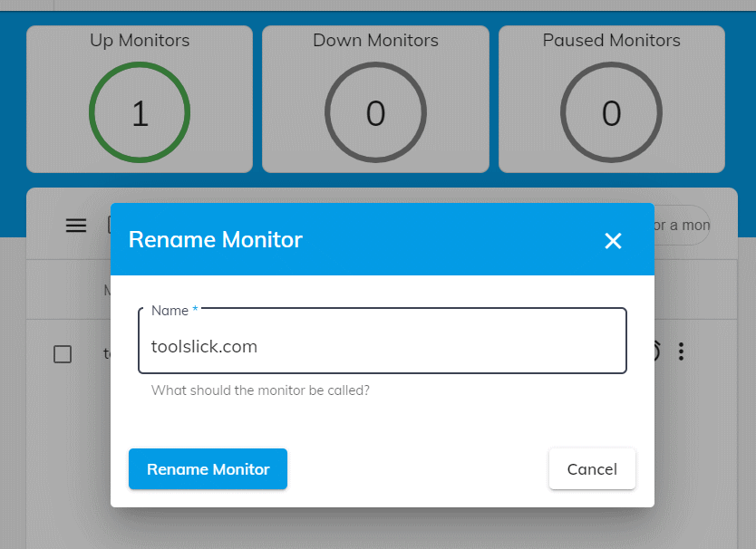Click the Paused Monitors circle indicator

tap(611, 112)
